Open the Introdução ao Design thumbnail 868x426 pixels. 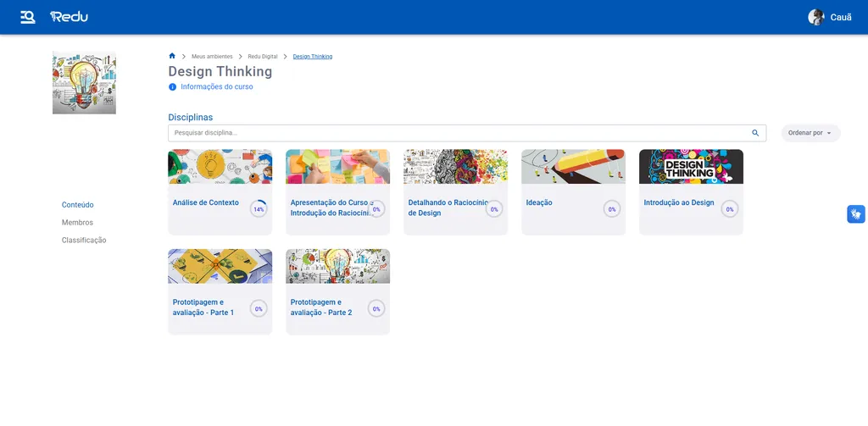pos(691,167)
